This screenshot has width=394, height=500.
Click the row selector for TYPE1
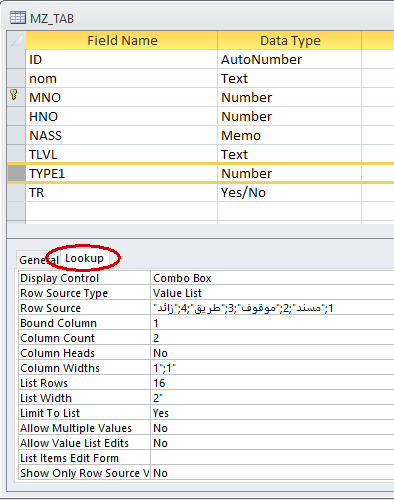[x=16, y=174]
